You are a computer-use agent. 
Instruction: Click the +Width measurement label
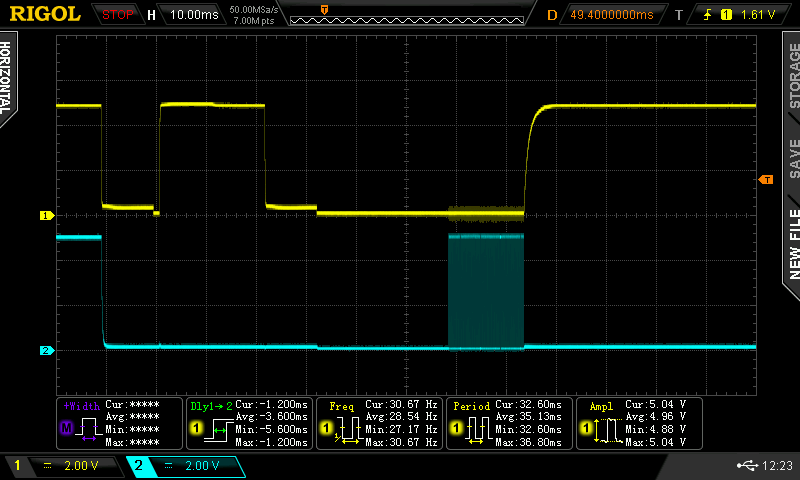point(81,406)
